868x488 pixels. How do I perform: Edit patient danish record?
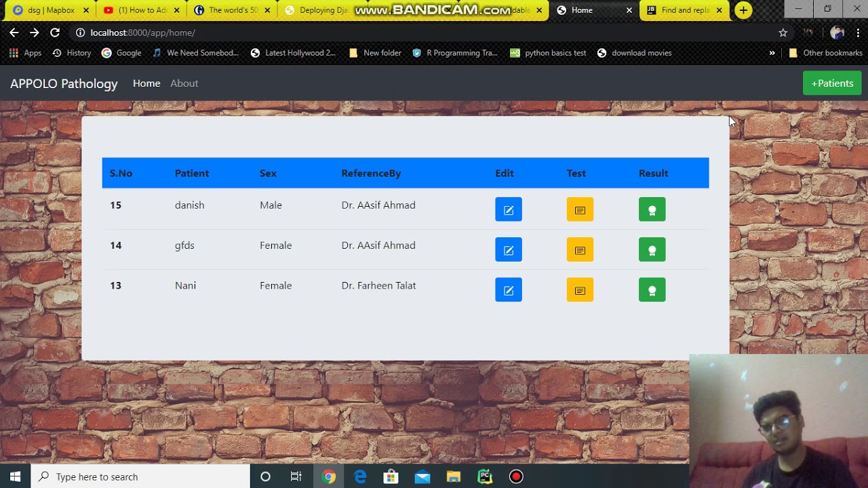[509, 209]
